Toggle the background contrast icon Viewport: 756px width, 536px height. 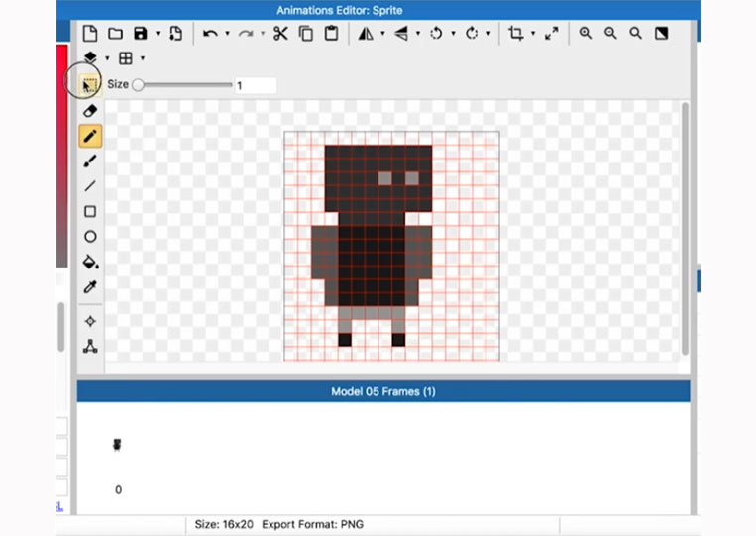[x=661, y=34]
